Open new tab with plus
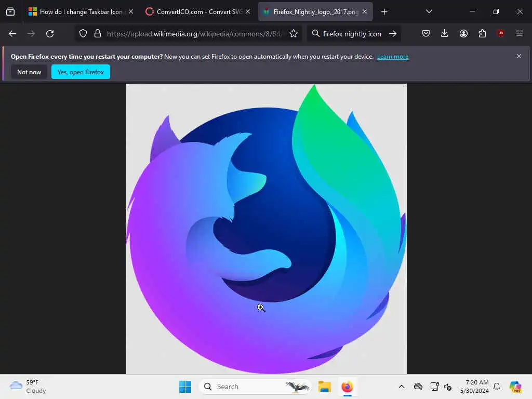532x399 pixels. click(x=384, y=12)
